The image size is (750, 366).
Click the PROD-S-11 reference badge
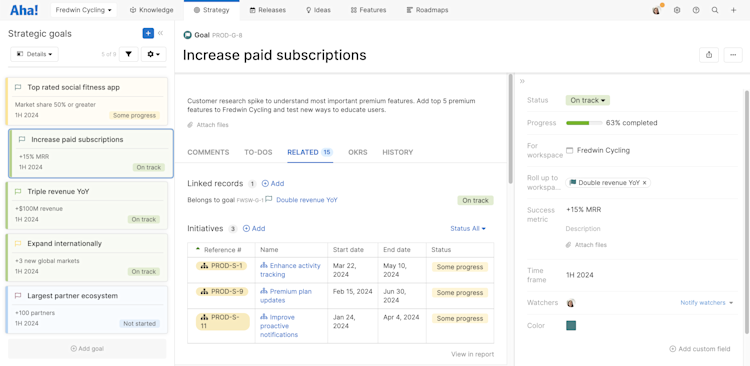click(223, 322)
